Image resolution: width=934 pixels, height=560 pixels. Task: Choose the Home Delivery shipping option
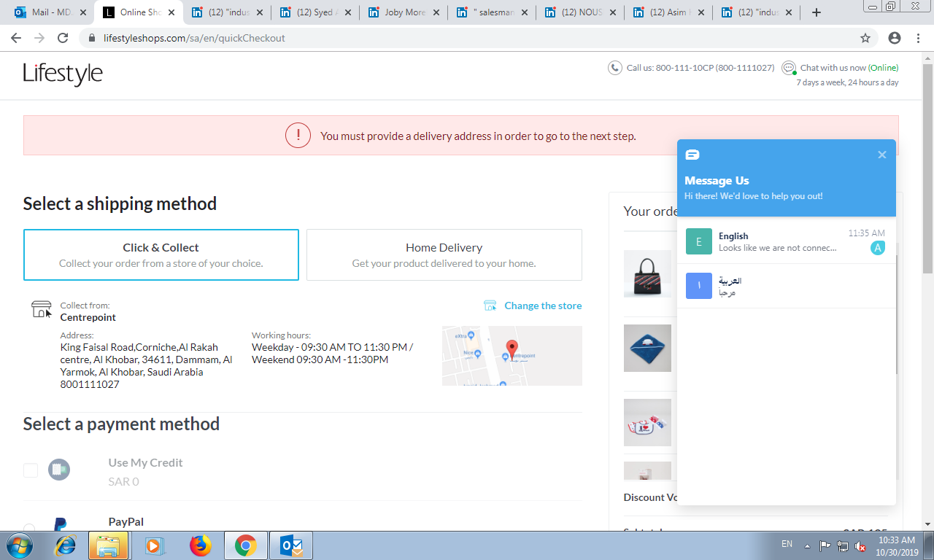[x=444, y=254]
